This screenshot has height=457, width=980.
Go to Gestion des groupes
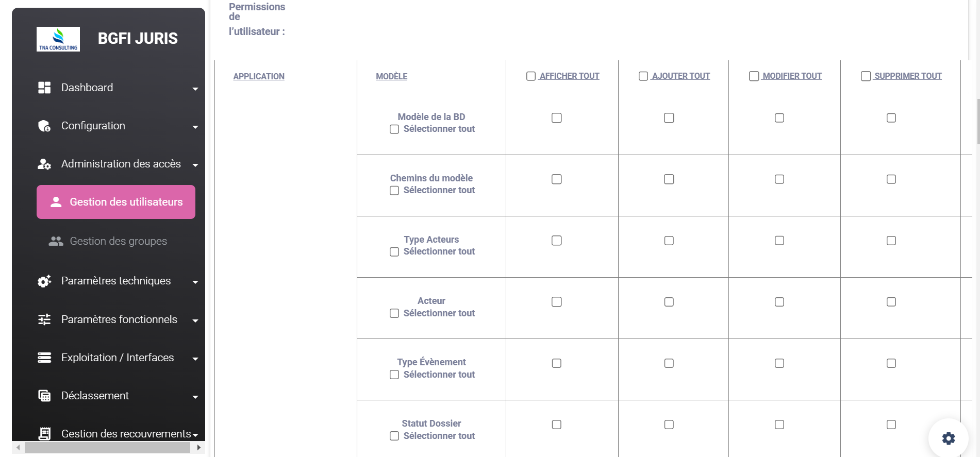coord(118,241)
